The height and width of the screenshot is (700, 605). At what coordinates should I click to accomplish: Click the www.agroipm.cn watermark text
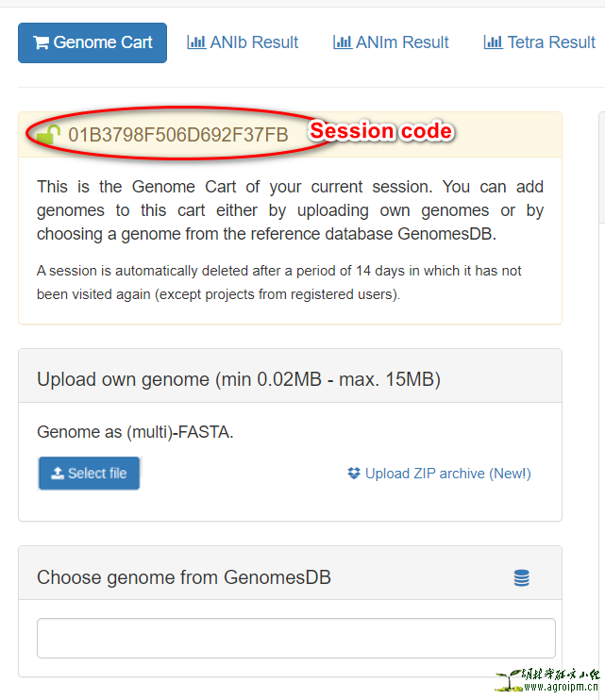coord(561,688)
